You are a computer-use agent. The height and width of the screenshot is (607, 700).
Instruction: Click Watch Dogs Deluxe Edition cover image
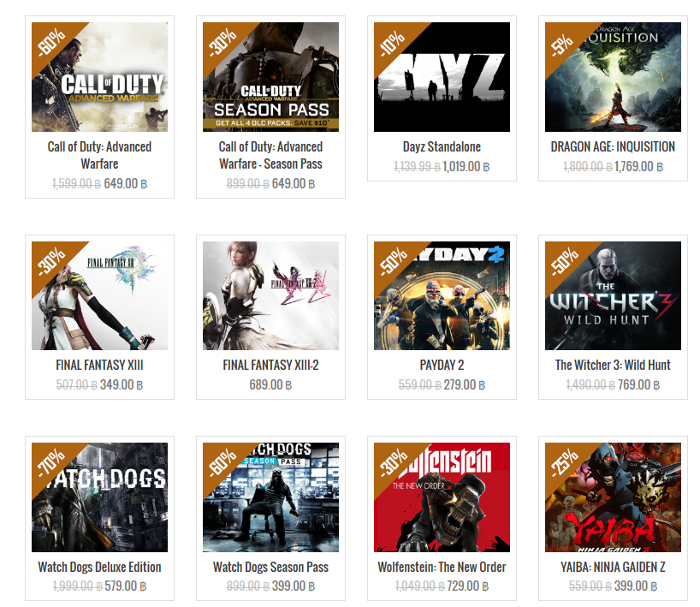tap(99, 497)
